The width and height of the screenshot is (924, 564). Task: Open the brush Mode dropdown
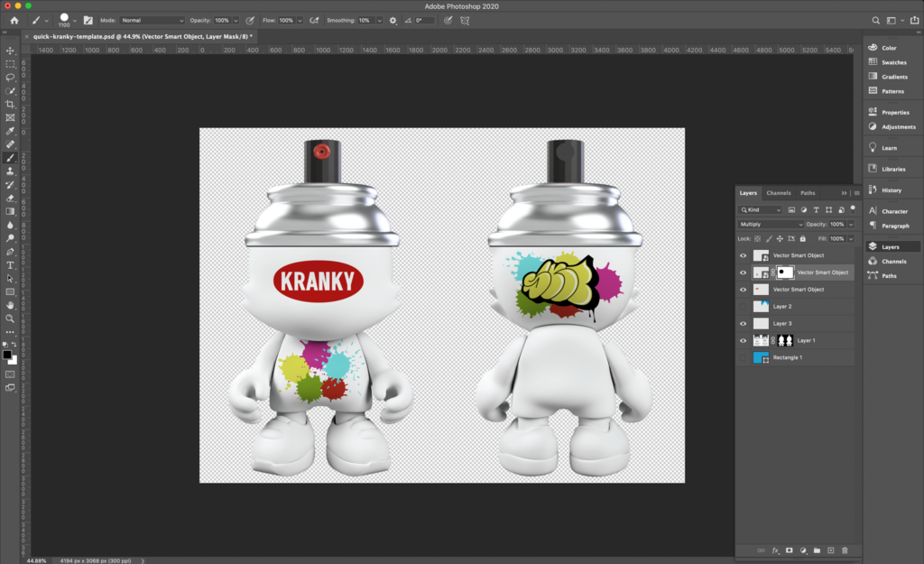[x=152, y=20]
